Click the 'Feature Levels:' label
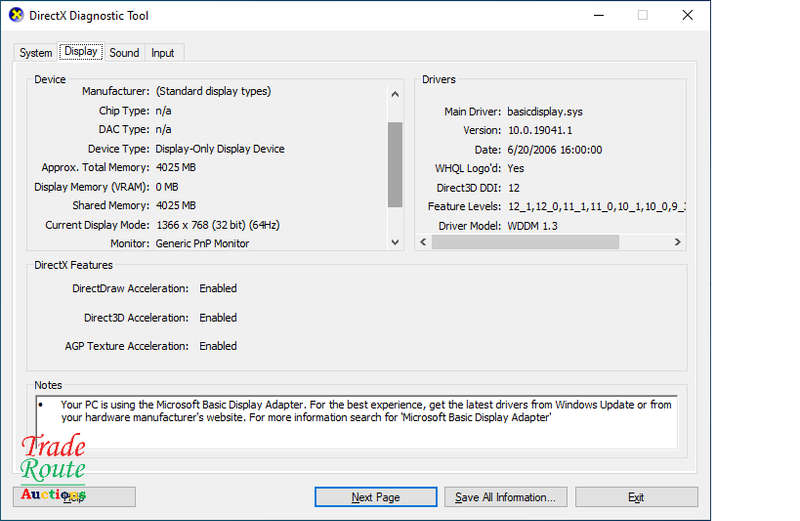The image size is (800, 521). (x=465, y=207)
